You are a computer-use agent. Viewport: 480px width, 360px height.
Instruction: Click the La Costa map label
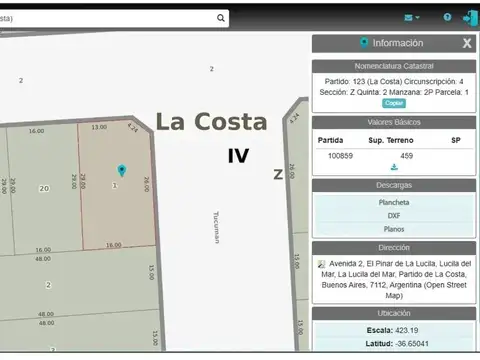tap(212, 121)
